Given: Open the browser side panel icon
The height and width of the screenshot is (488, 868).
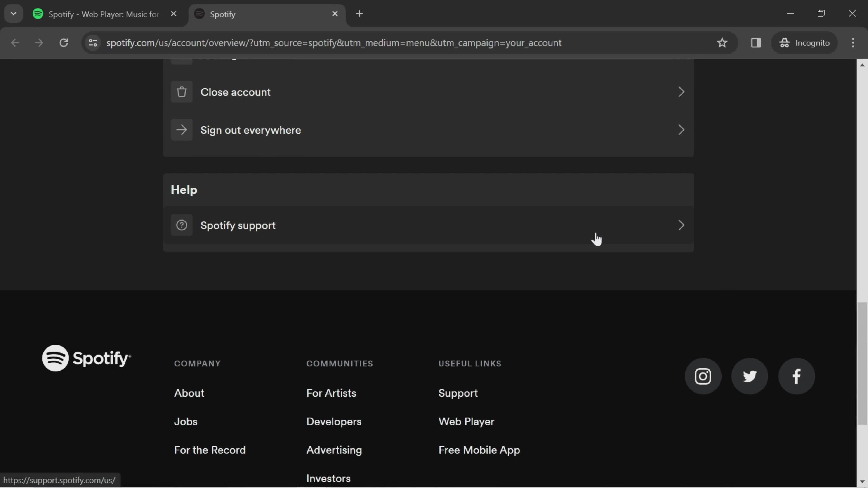Looking at the screenshot, I should (x=756, y=43).
